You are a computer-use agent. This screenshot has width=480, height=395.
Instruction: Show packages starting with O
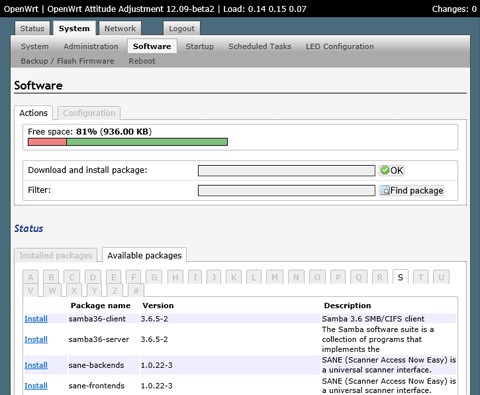[317, 277]
